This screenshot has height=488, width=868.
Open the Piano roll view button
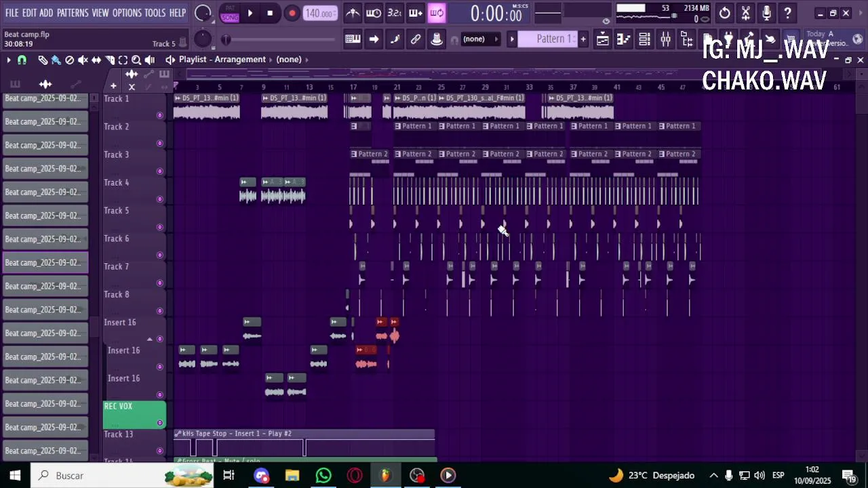[623, 39]
